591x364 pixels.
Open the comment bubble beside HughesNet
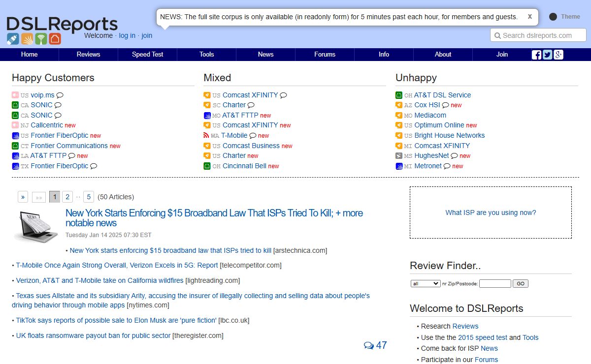pyautogui.click(x=455, y=156)
